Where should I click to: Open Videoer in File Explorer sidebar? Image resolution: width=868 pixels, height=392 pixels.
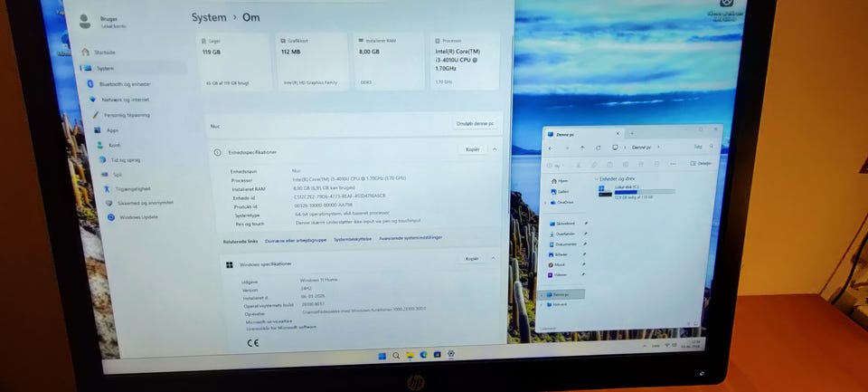[x=558, y=275]
